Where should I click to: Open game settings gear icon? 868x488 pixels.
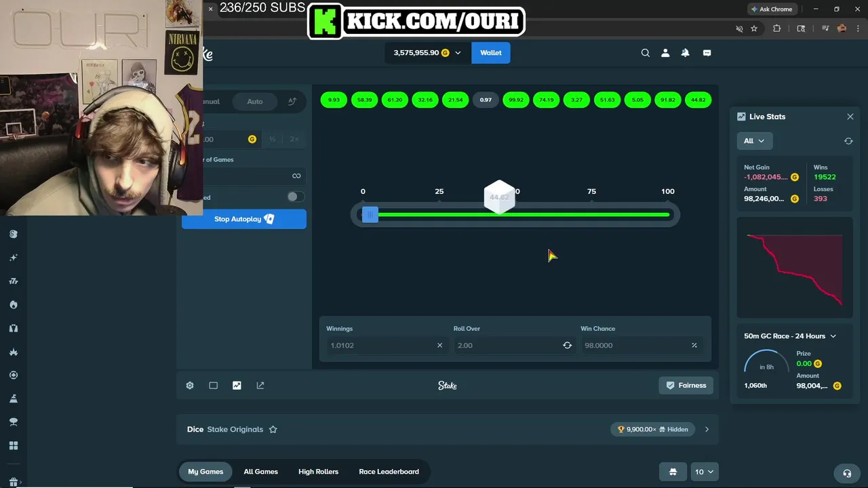coord(190,385)
